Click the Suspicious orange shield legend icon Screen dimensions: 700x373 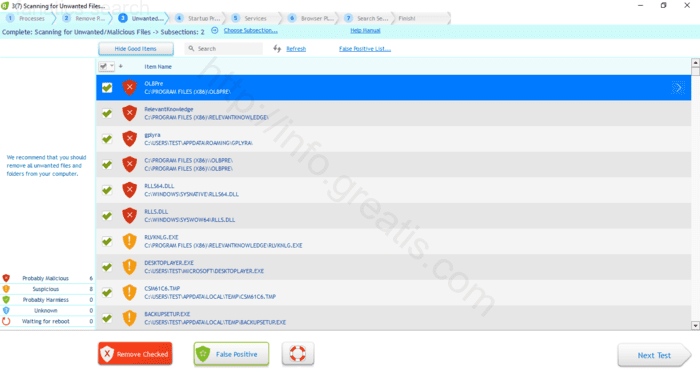[6, 289]
